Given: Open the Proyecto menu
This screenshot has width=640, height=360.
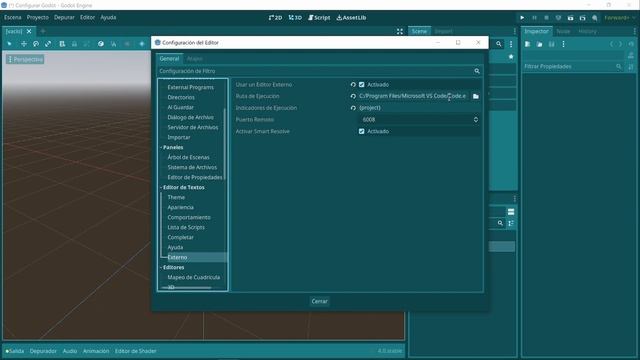Looking at the screenshot, I should 38,18.
